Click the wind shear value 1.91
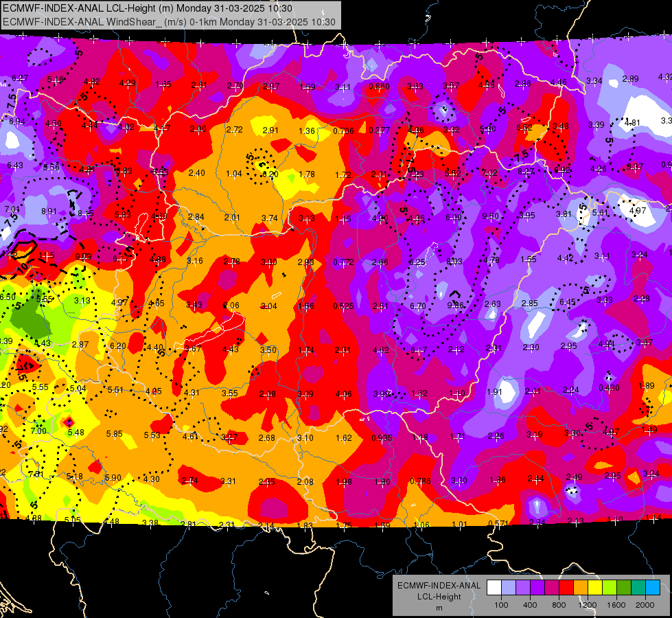Viewport: 672px width, 618px height. (494, 391)
